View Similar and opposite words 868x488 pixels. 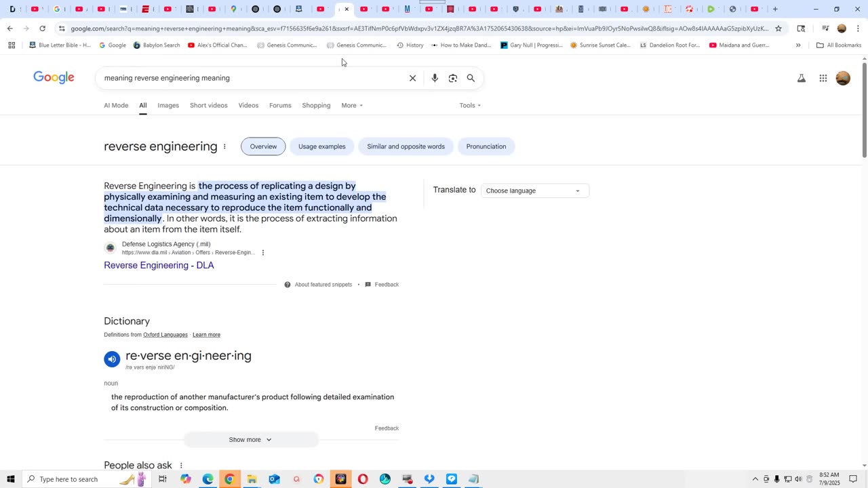tap(406, 146)
